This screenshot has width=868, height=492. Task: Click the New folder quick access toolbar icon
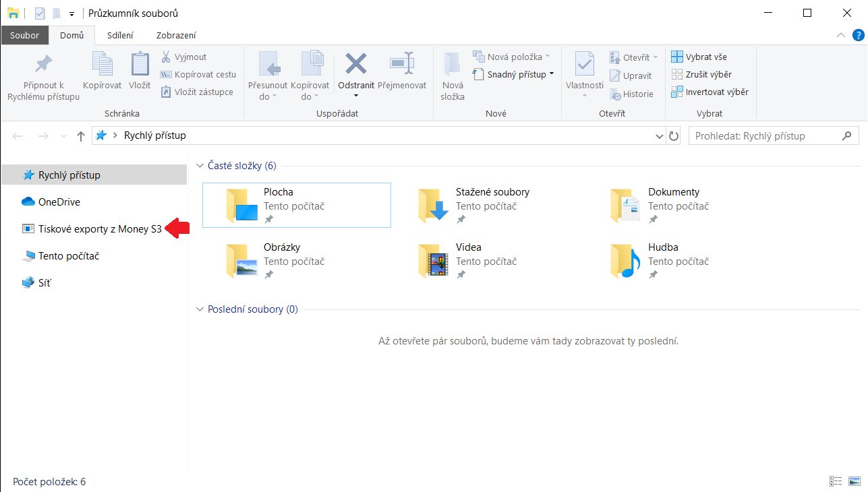coord(57,13)
